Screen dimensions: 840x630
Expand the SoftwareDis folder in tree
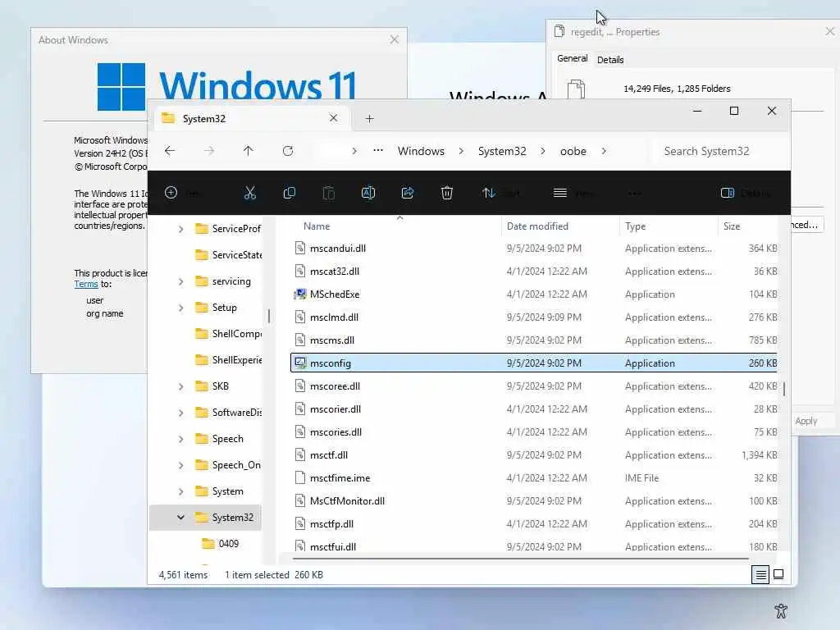181,413
